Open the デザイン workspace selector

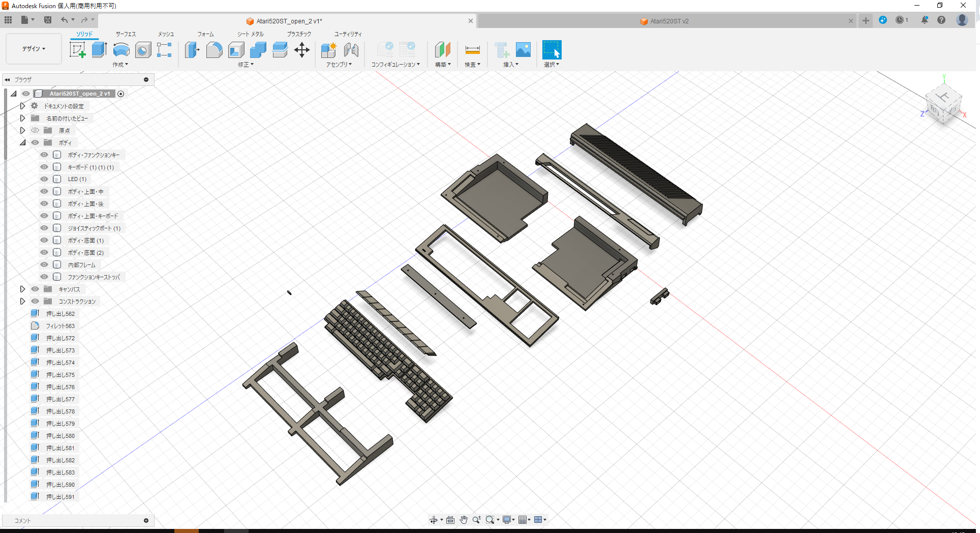click(x=33, y=49)
